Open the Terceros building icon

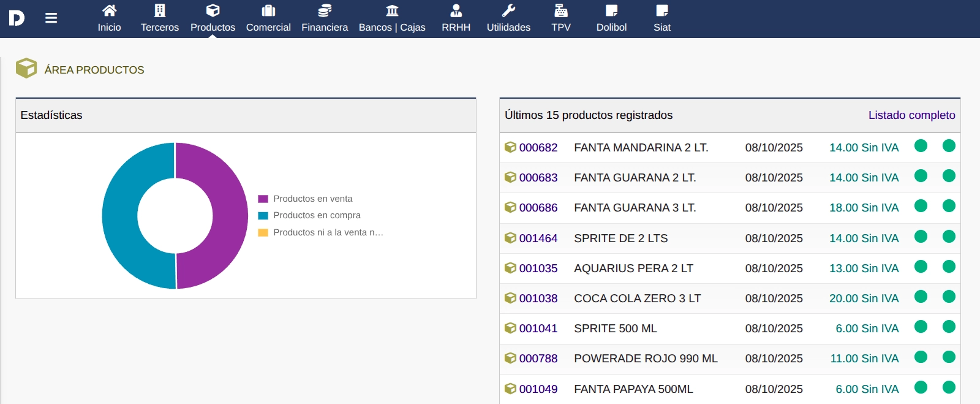point(160,10)
